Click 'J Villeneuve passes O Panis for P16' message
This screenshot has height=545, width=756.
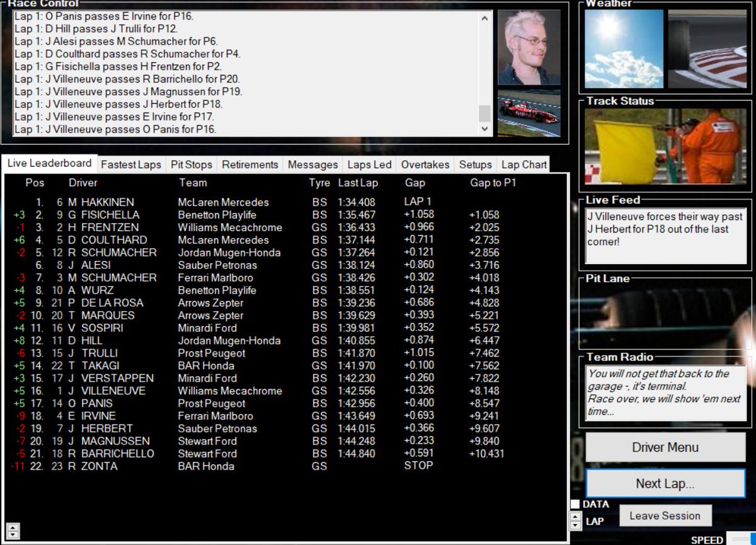pyautogui.click(x=115, y=129)
